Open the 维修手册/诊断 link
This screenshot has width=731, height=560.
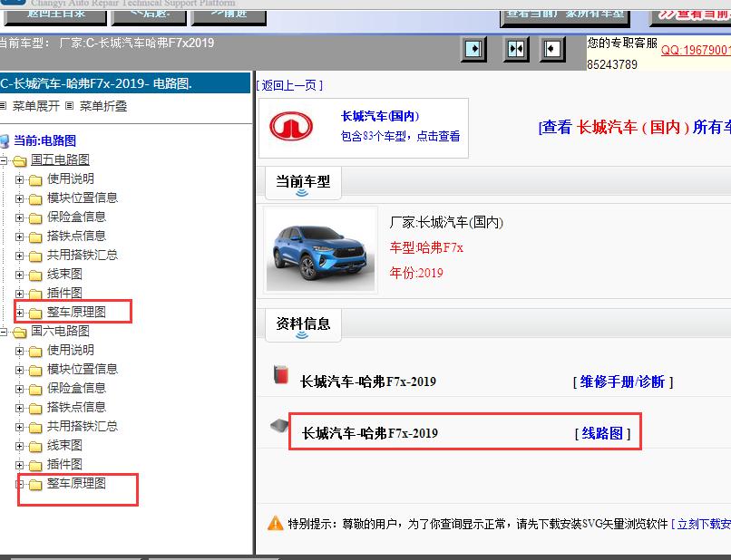623,382
